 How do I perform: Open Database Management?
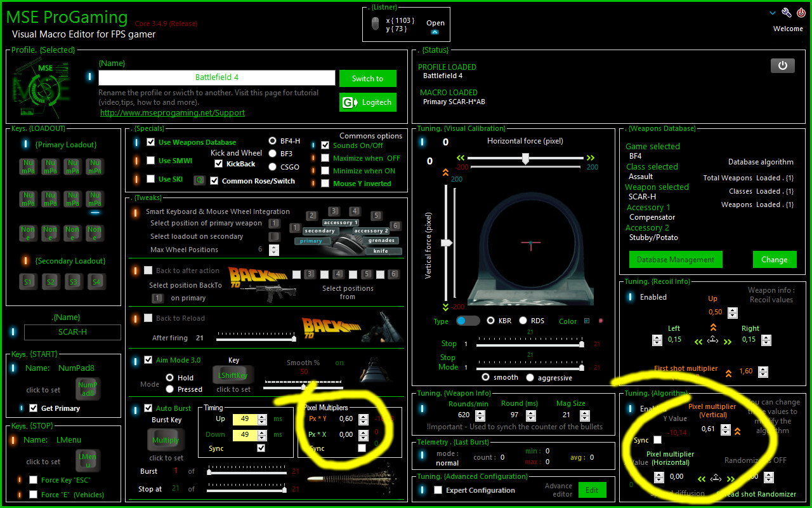[x=676, y=259]
